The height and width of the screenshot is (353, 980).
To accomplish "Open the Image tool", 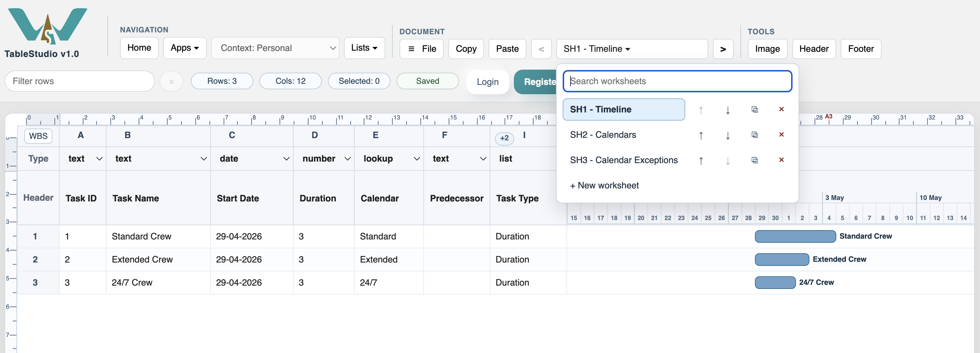I will click(767, 49).
